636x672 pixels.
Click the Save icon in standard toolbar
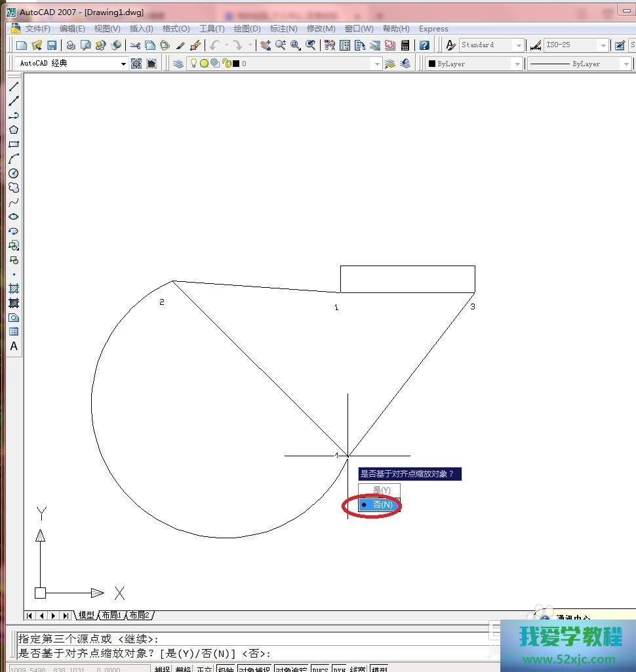tap(52, 45)
